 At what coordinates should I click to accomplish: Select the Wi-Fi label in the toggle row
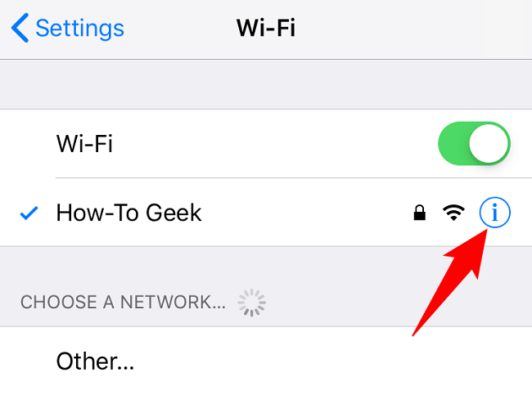[x=84, y=144]
